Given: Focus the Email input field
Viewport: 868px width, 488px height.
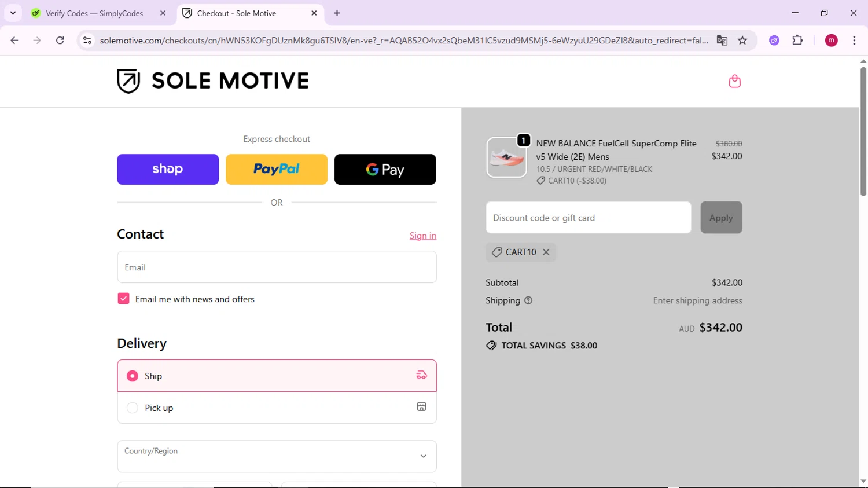Looking at the screenshot, I should tap(277, 267).
